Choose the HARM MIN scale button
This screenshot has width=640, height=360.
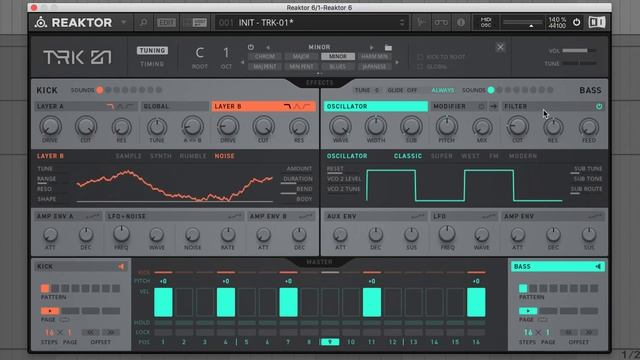tap(374, 56)
